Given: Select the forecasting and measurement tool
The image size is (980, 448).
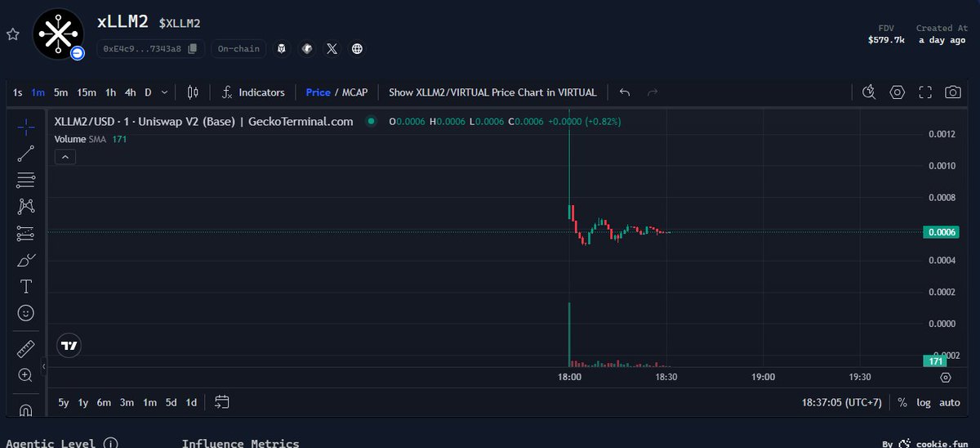Looking at the screenshot, I should pyautogui.click(x=25, y=233).
